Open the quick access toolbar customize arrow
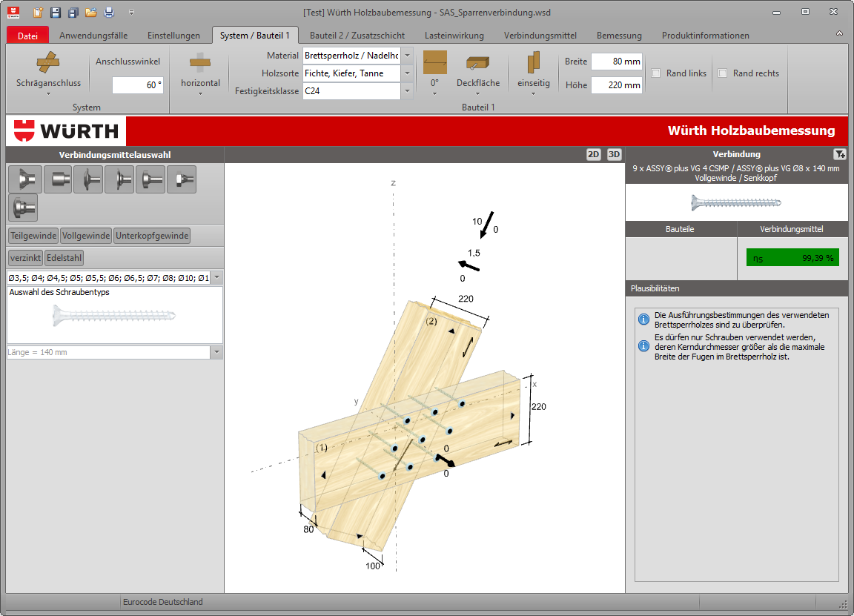 (x=131, y=12)
